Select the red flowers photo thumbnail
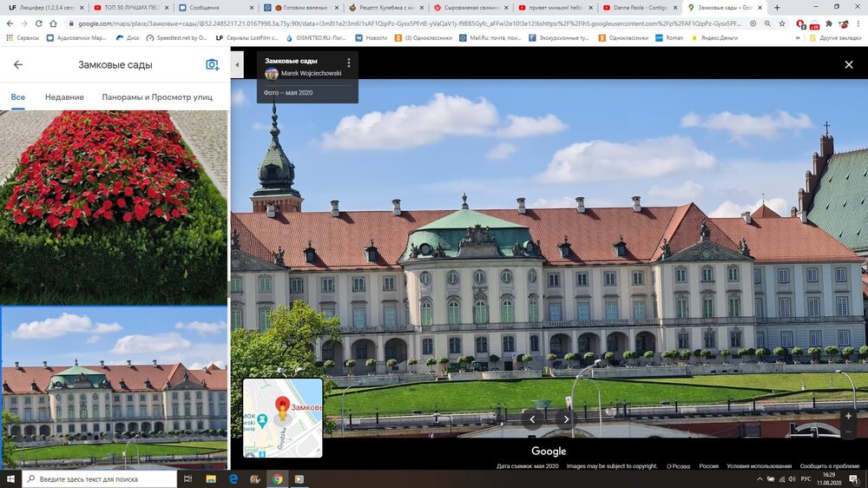Image resolution: width=868 pixels, height=488 pixels. pyautogui.click(x=114, y=207)
